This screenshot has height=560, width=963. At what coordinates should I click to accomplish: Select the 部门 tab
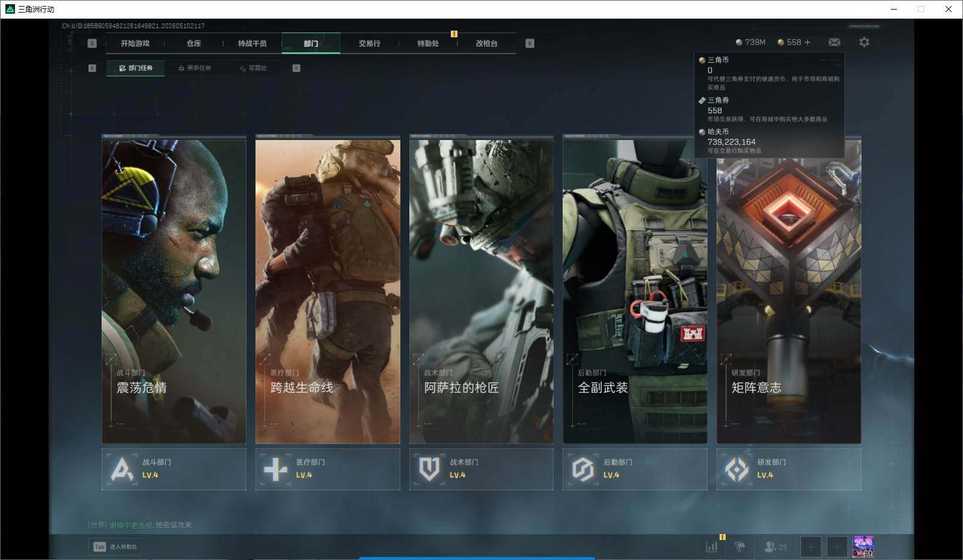311,43
